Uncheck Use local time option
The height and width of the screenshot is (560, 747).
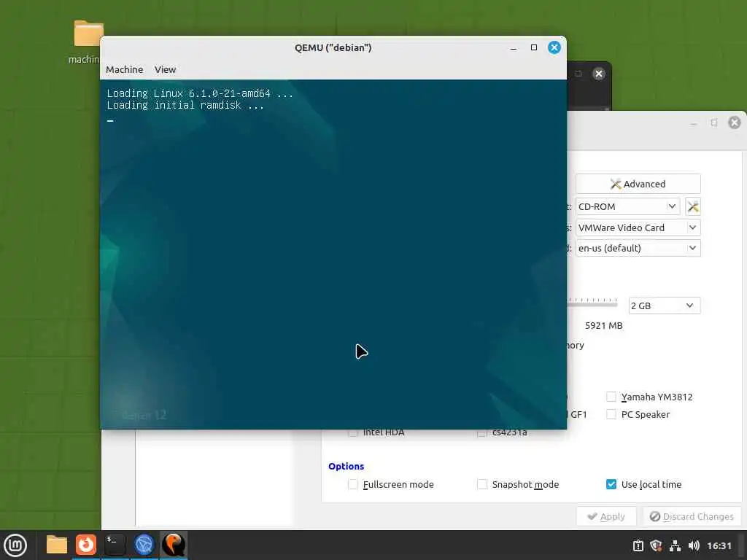[x=611, y=484]
